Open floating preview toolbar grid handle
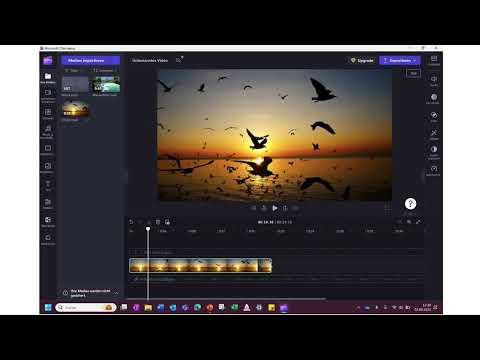The image size is (480, 360). [387, 208]
